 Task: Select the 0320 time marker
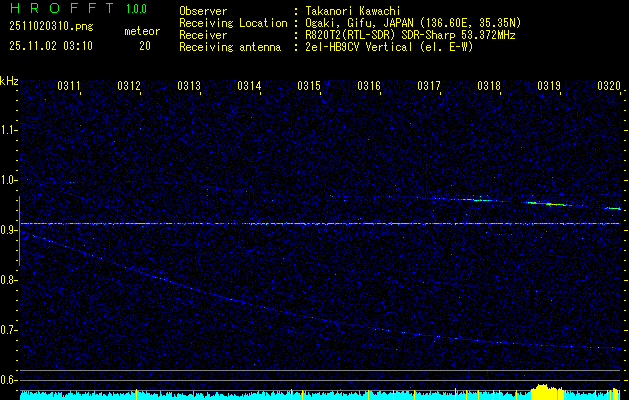click(x=609, y=87)
